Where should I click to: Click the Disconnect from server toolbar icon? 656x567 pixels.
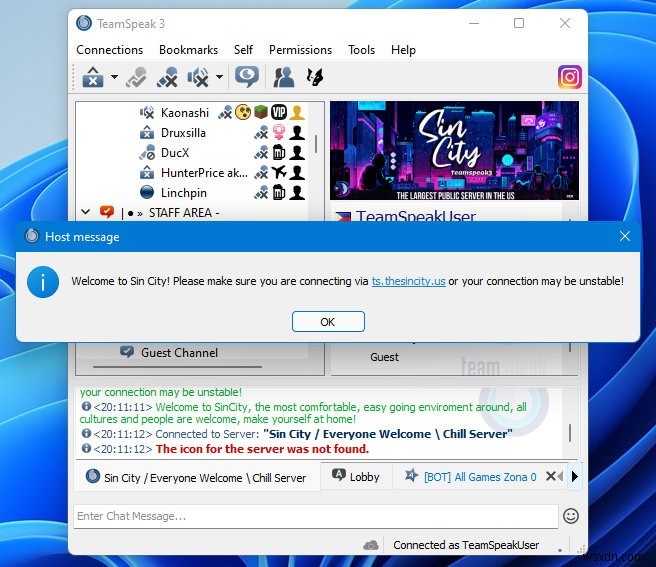93,77
